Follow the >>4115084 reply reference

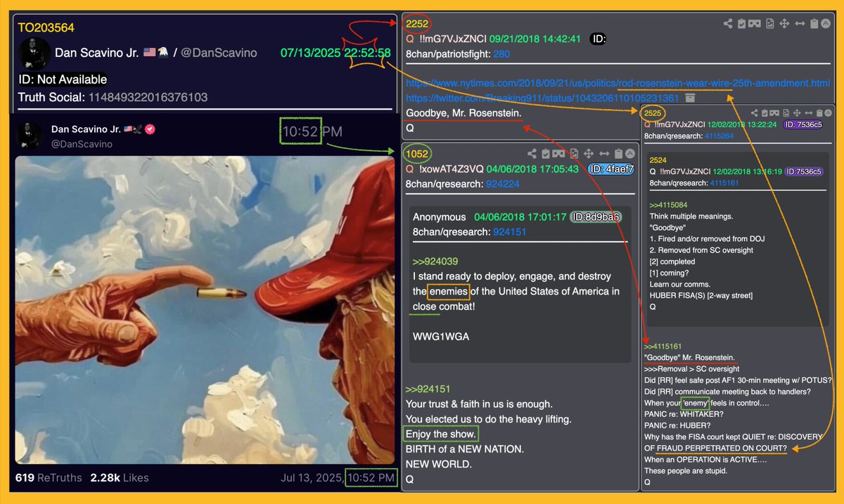669,205
